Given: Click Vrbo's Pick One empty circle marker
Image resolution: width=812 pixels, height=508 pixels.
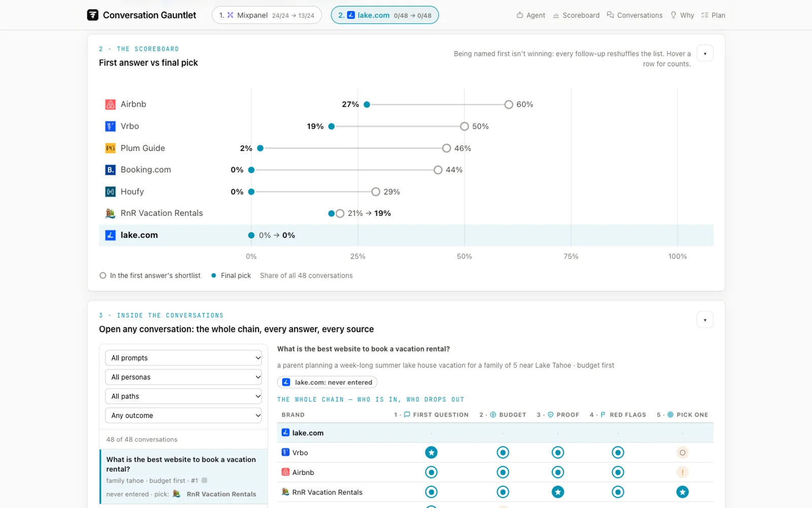Looking at the screenshot, I should pos(683,453).
